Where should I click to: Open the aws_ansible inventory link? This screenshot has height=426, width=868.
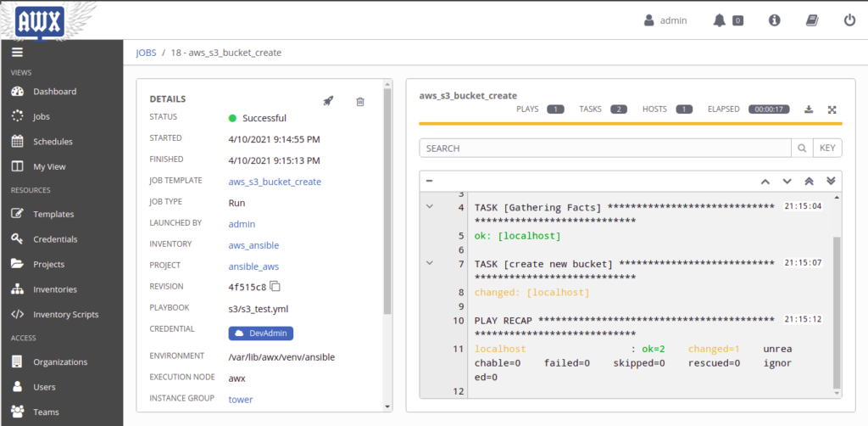pos(253,245)
